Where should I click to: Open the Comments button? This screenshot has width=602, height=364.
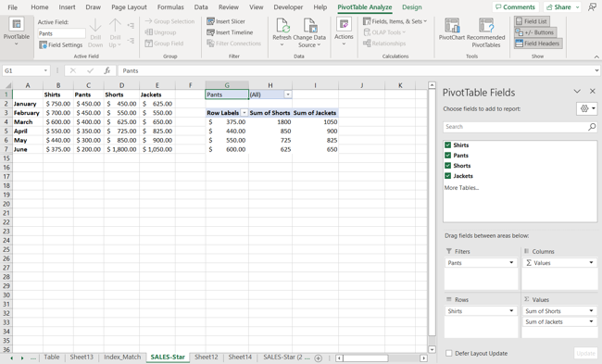(x=515, y=6)
